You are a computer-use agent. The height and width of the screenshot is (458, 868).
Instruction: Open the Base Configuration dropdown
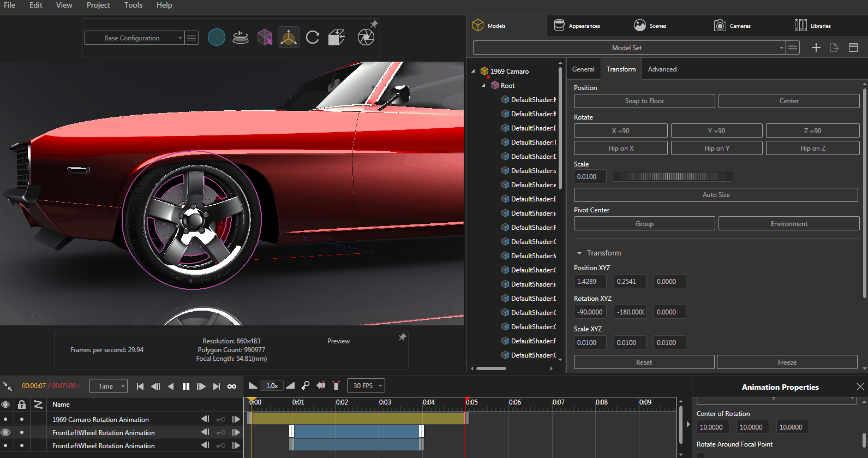134,38
